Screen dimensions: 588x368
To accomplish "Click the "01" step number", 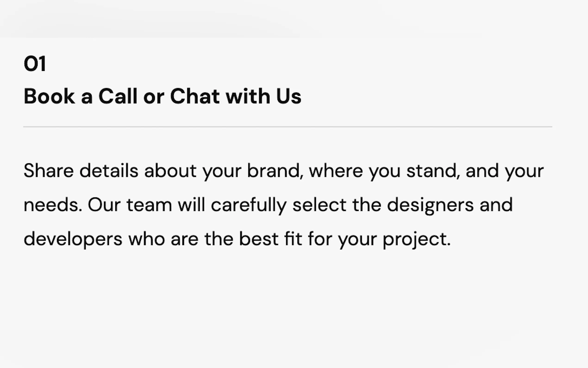I will tap(35, 64).
